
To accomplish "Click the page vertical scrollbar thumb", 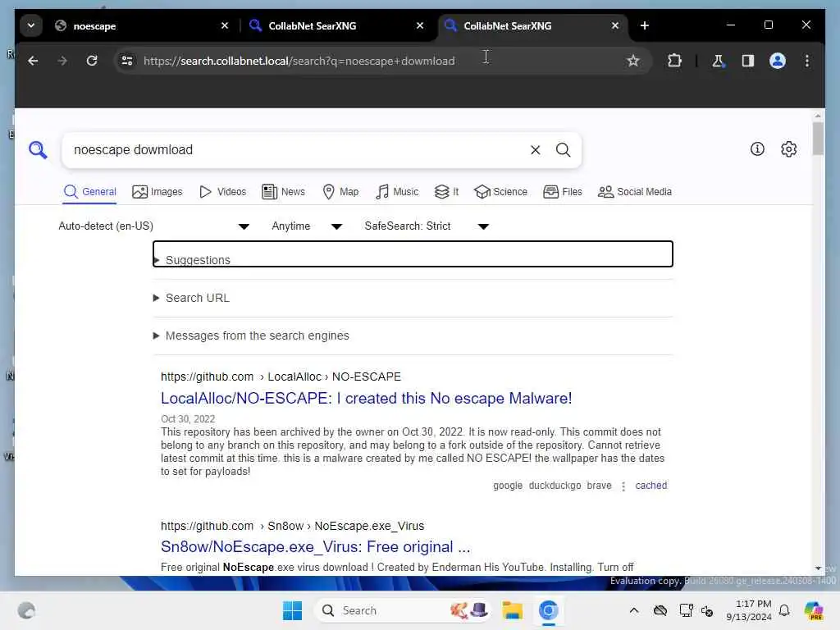I will tap(818, 138).
